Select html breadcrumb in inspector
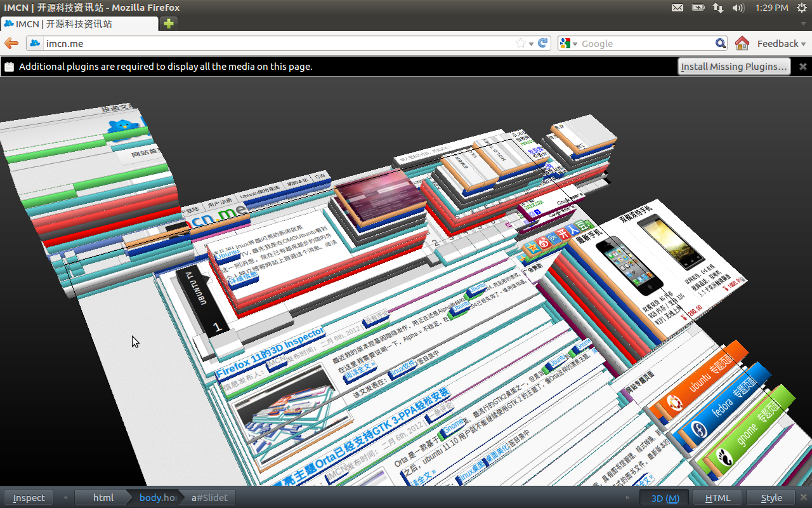This screenshot has width=812, height=508. pyautogui.click(x=103, y=498)
